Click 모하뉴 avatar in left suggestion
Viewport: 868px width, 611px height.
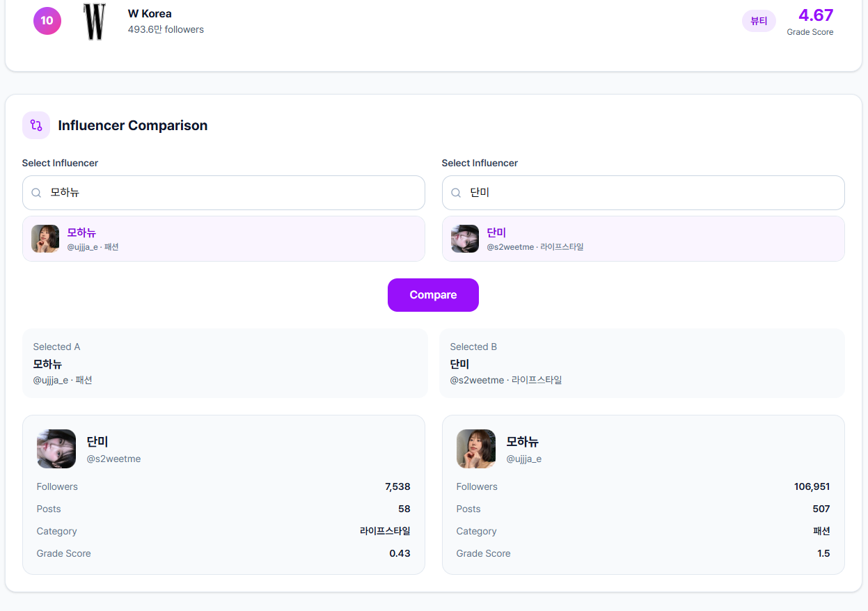click(45, 239)
